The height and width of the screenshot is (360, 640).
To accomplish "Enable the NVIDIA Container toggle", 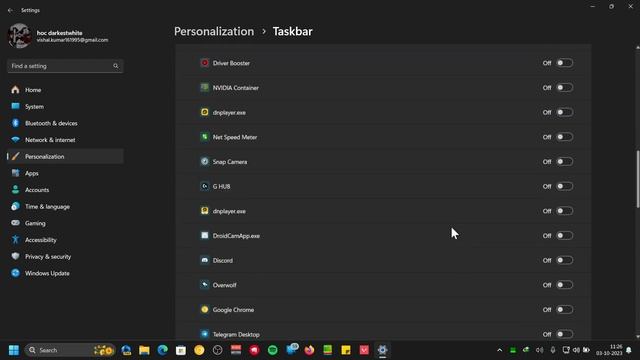I will pyautogui.click(x=565, y=87).
